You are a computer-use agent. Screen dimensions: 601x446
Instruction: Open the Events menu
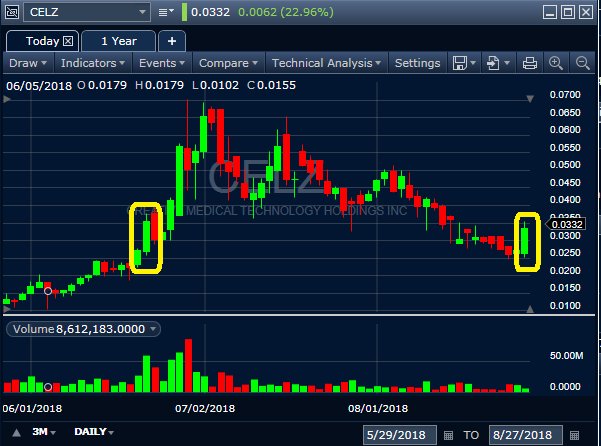coord(162,63)
